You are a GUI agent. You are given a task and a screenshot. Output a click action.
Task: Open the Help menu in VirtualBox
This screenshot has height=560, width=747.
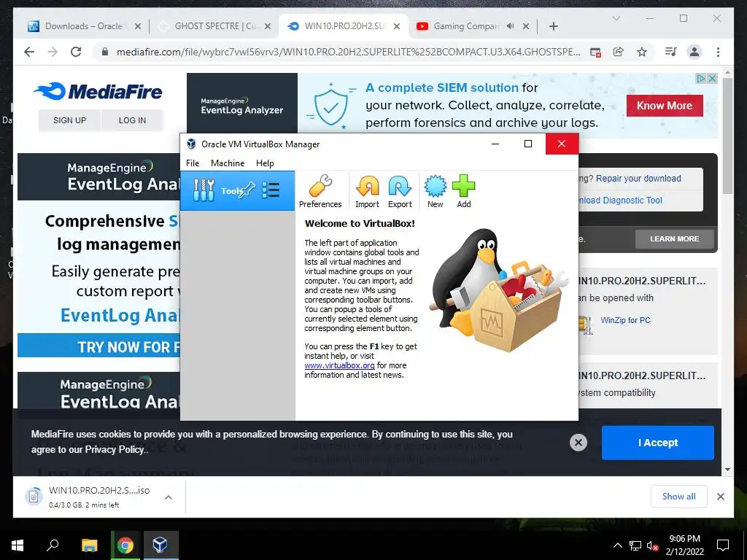[x=265, y=163]
